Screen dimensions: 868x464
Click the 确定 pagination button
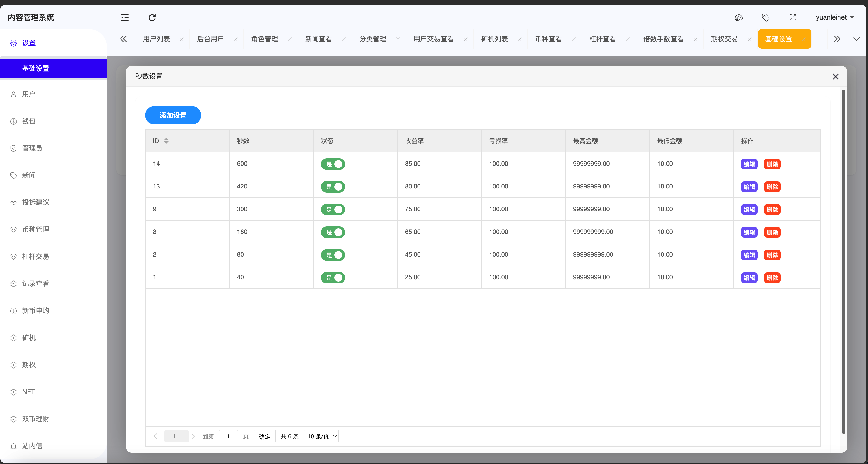click(264, 436)
